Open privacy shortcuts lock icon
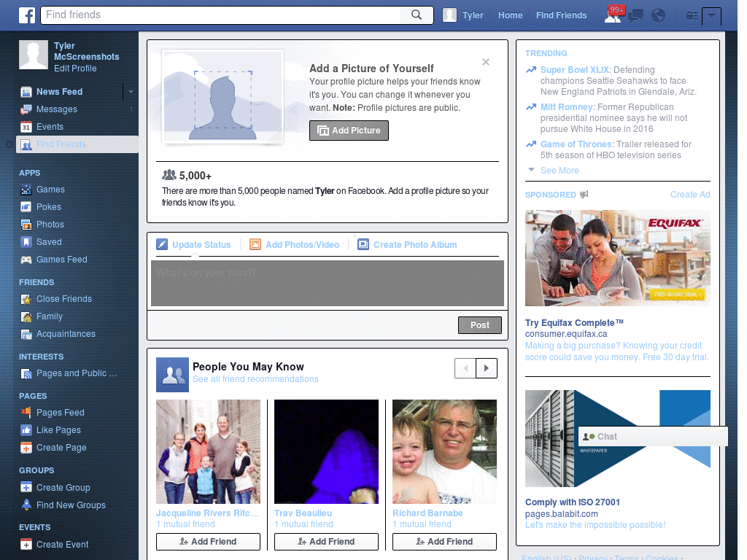 [x=692, y=16]
